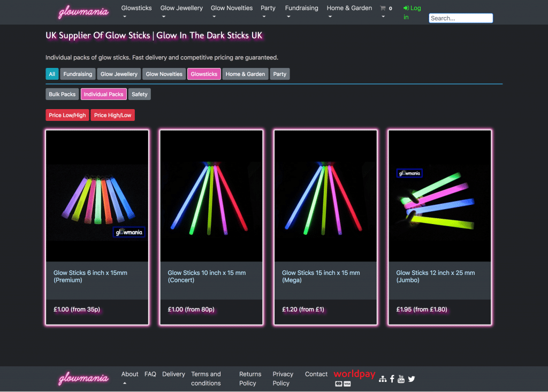Select the pink Glowsticks category filter
548x392 pixels.
[204, 74]
